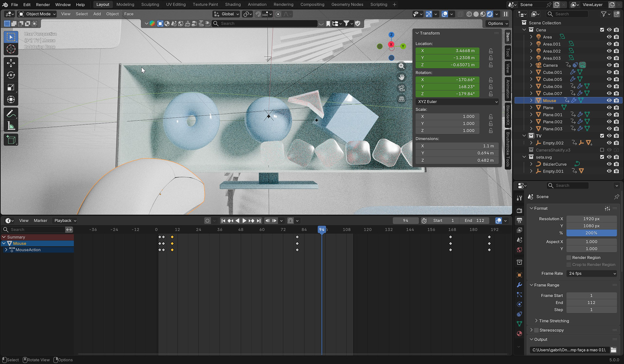This screenshot has height=364, width=624.
Task: Click the Options button in viewport header
Action: coord(497,23)
